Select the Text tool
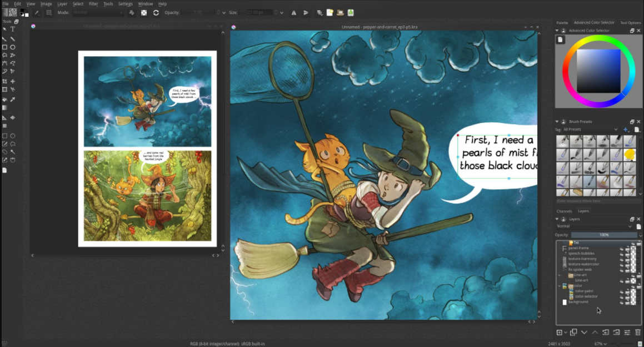This screenshot has height=347, width=644. tap(12, 29)
